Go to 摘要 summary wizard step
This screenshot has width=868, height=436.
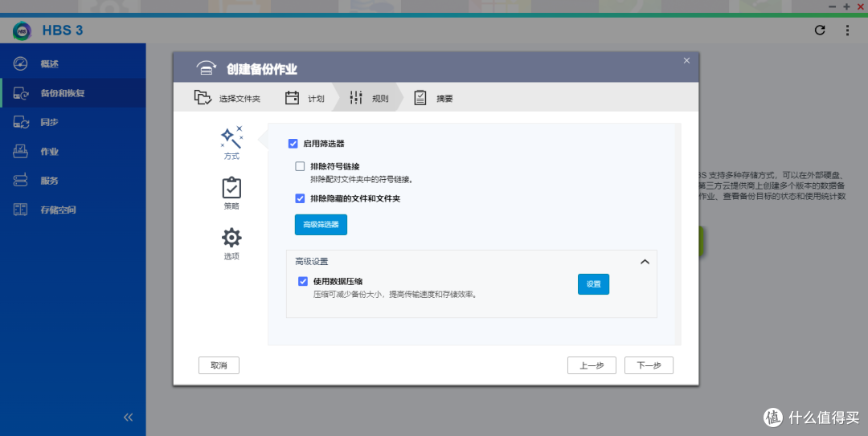click(x=433, y=98)
